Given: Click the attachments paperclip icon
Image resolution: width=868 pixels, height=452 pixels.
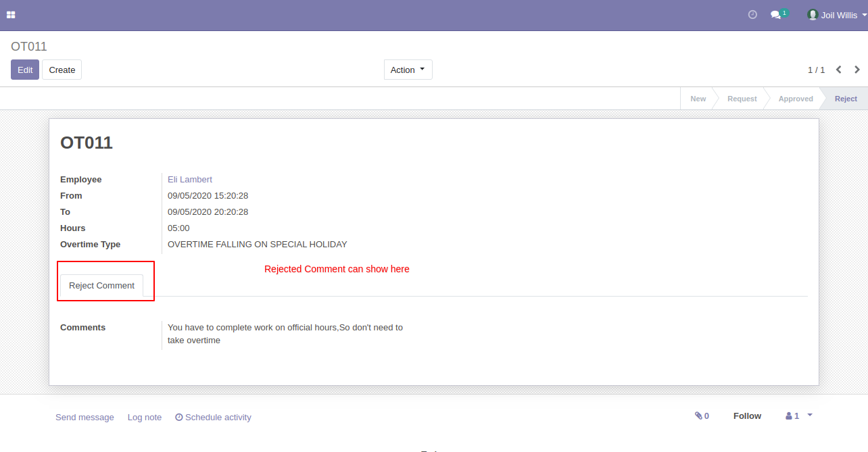Looking at the screenshot, I should [x=698, y=416].
